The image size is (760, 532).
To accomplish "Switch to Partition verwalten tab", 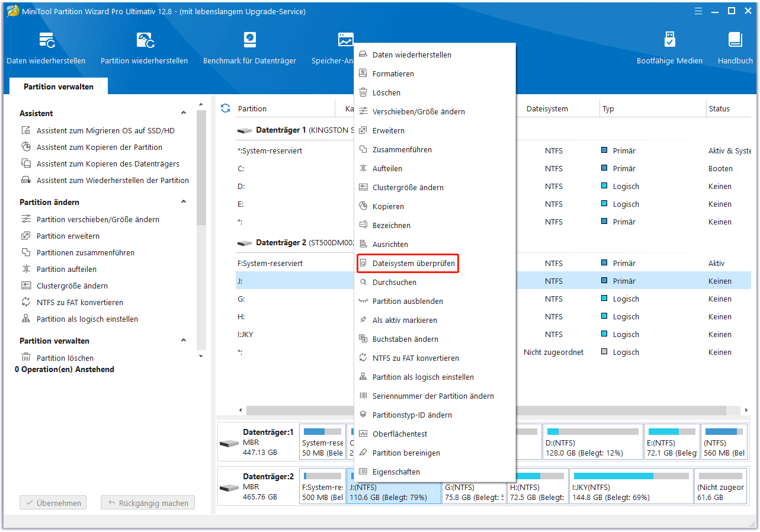I will (x=59, y=86).
